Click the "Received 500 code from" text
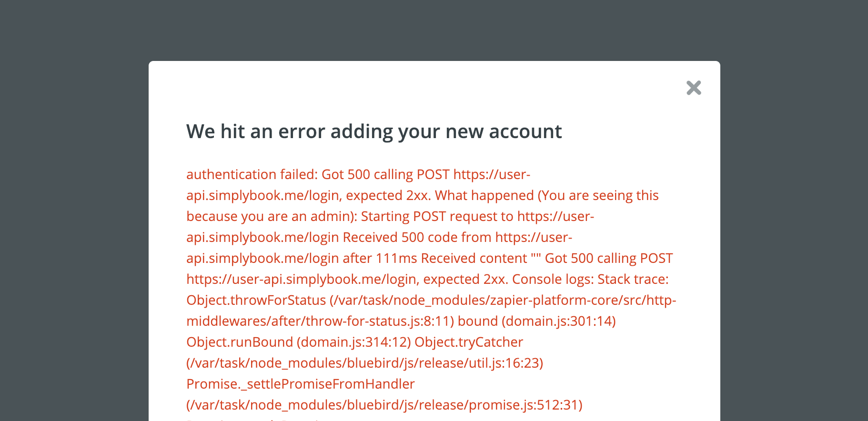Viewport: 868px width, 421px height. [x=417, y=237]
